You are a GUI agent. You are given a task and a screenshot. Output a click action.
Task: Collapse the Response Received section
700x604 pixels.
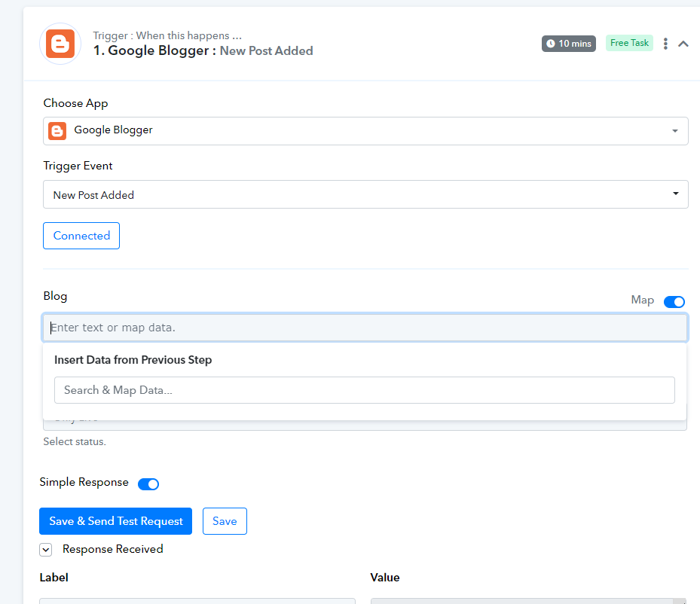(x=45, y=550)
